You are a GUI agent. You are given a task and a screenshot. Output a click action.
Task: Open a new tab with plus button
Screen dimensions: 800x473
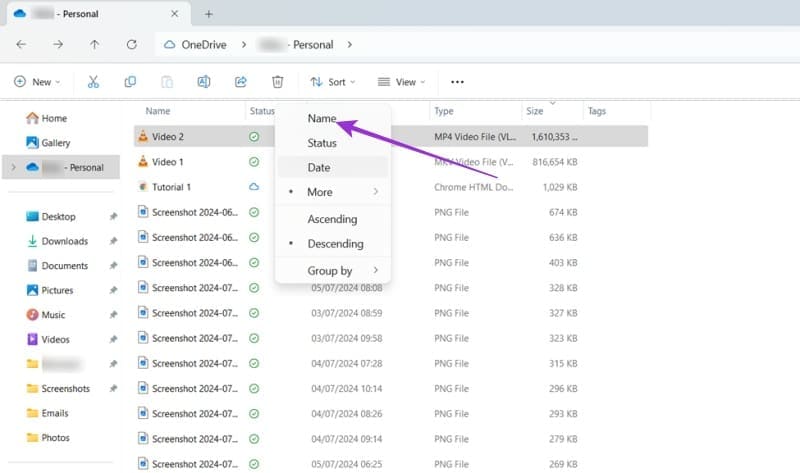209,14
